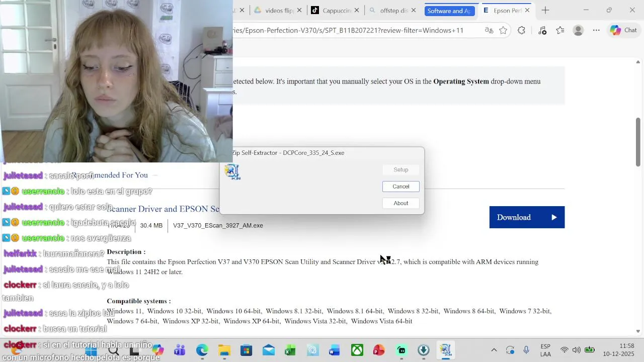Image resolution: width=644 pixels, height=362 pixels.
Task: Click Cancel in the Zip Self-Extractor dialog
Action: 401,187
